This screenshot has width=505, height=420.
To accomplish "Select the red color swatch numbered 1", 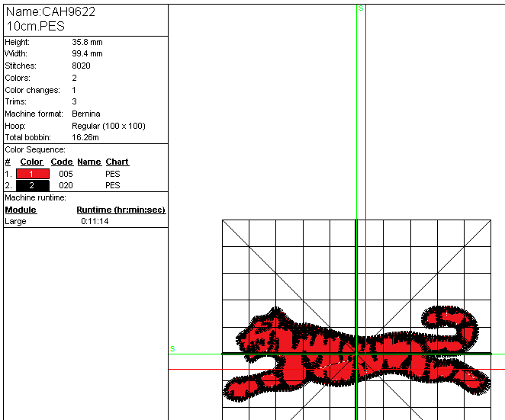I will coord(33,174).
